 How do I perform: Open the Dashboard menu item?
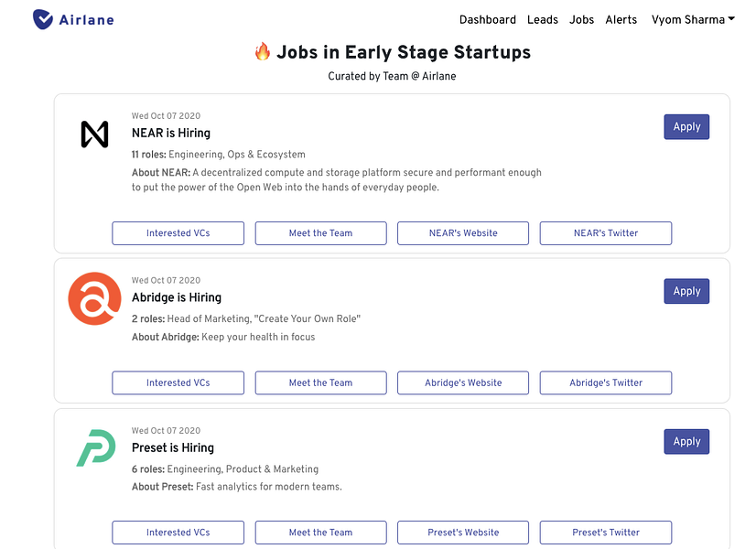(x=488, y=19)
